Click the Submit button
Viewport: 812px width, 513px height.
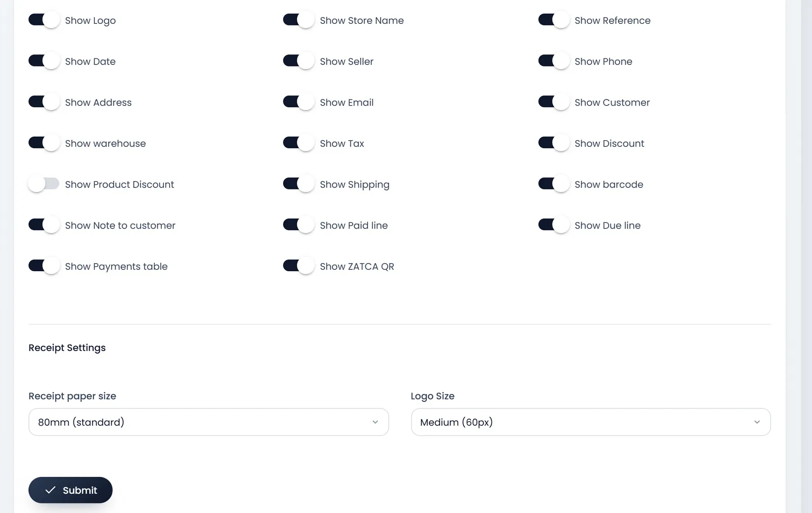(71, 490)
